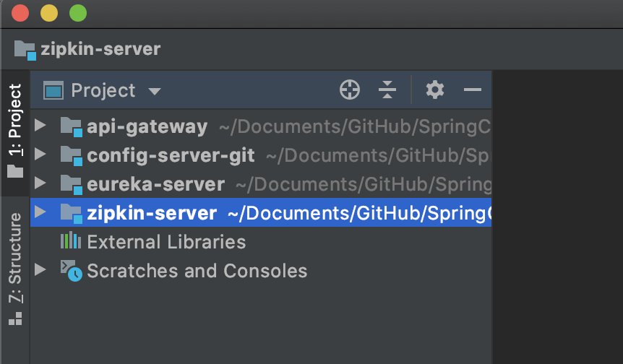Select the eureka-server tree item

(261, 184)
